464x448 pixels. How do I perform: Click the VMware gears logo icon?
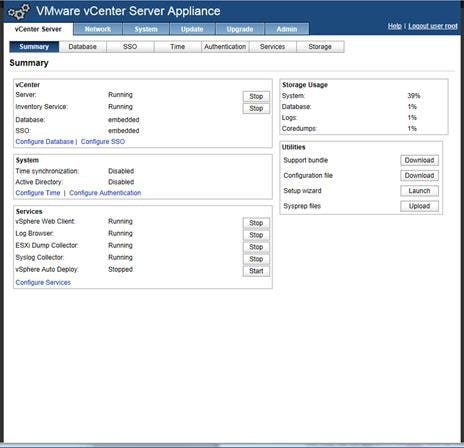tap(19, 12)
